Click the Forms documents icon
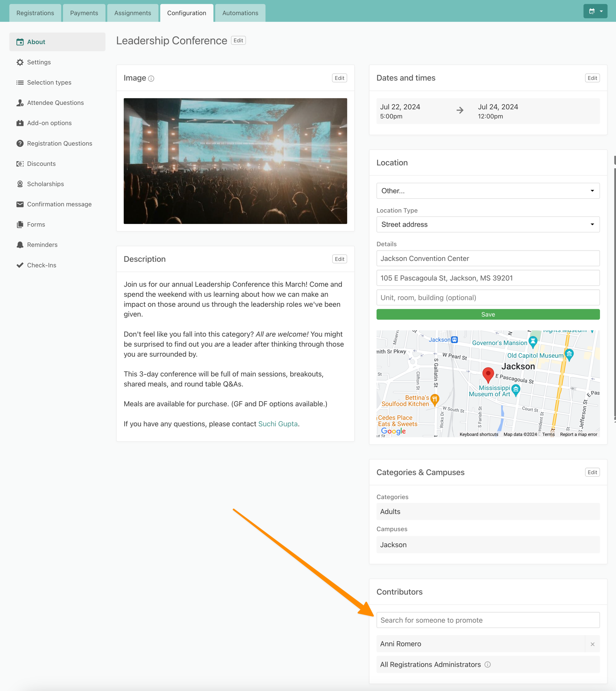 coord(20,224)
